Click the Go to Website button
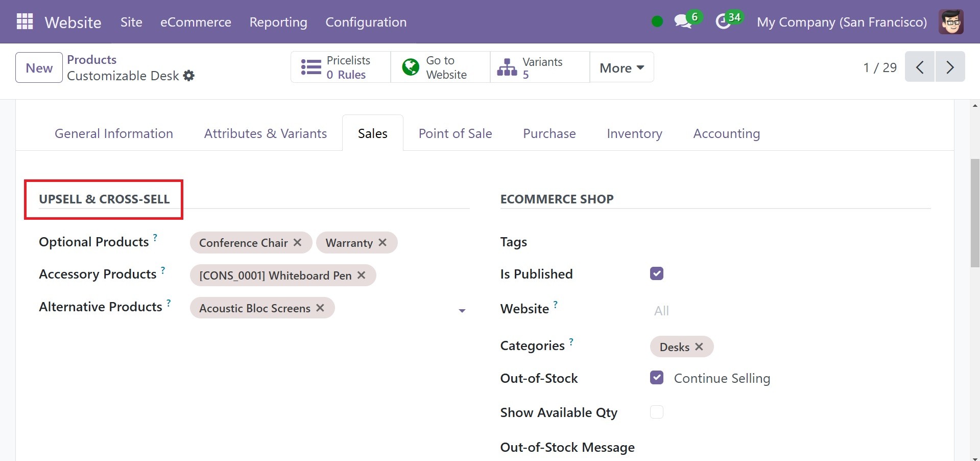 (x=440, y=67)
